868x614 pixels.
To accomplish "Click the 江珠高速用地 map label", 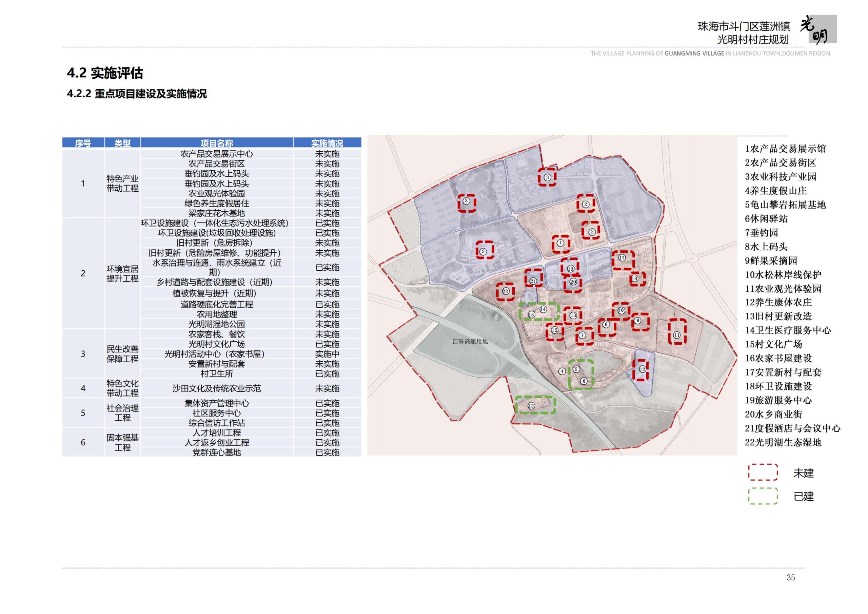I will (x=470, y=341).
